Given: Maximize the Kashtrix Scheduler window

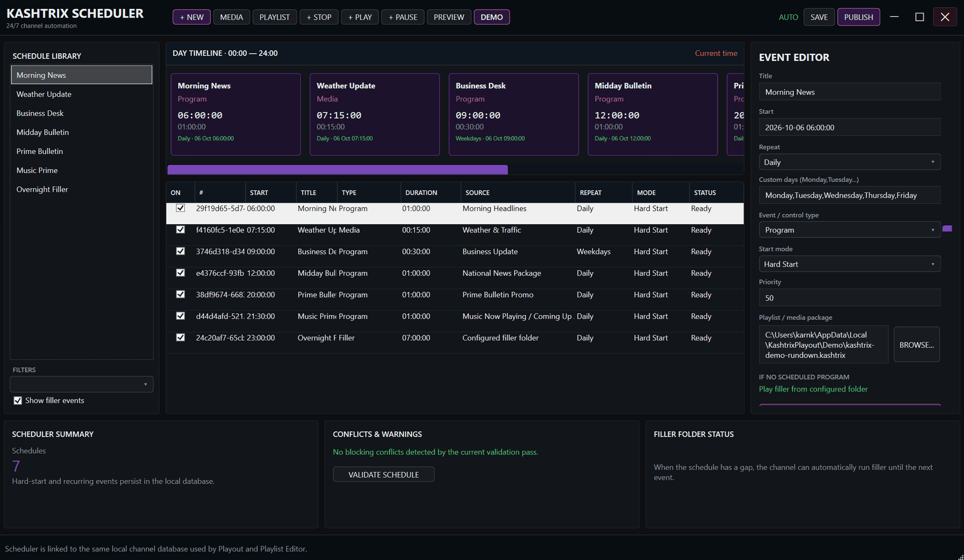Looking at the screenshot, I should point(919,17).
